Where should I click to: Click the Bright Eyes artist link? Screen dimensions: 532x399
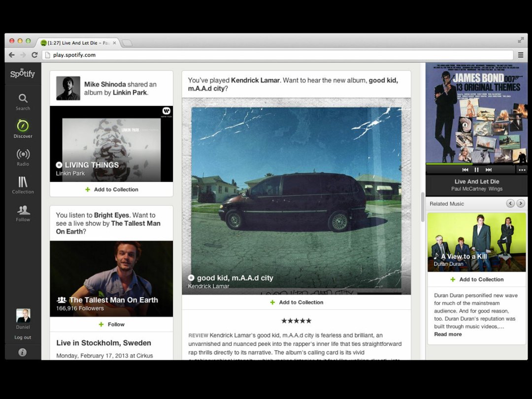pos(111,215)
